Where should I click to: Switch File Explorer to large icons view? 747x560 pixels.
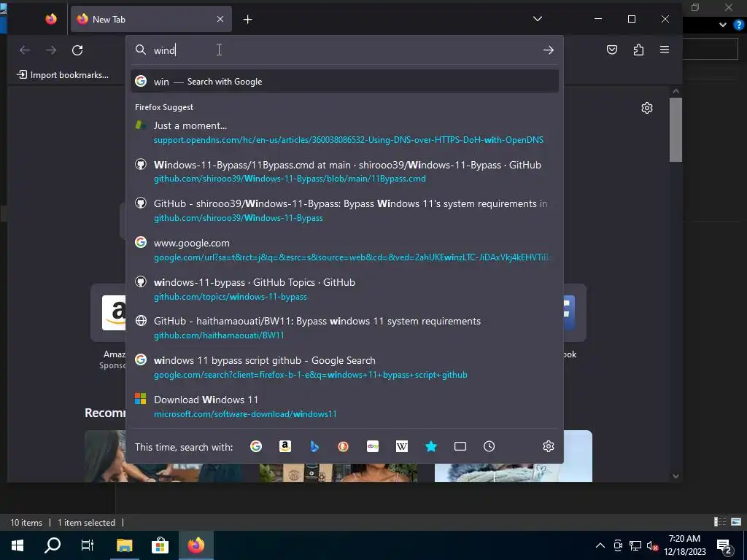tap(736, 522)
